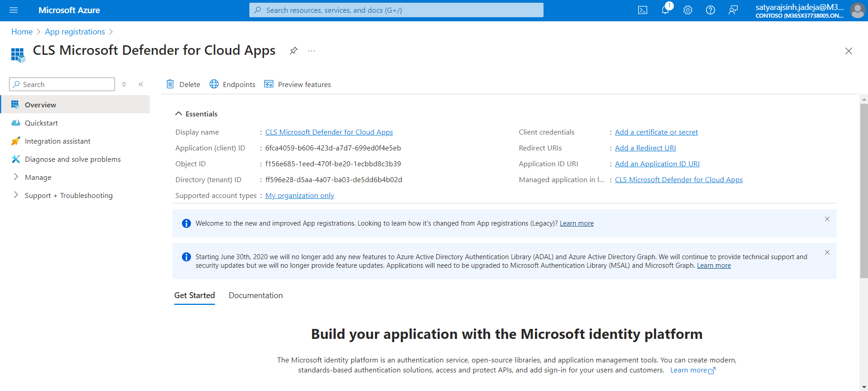Click the Integration assistant rocket icon

coord(15,141)
